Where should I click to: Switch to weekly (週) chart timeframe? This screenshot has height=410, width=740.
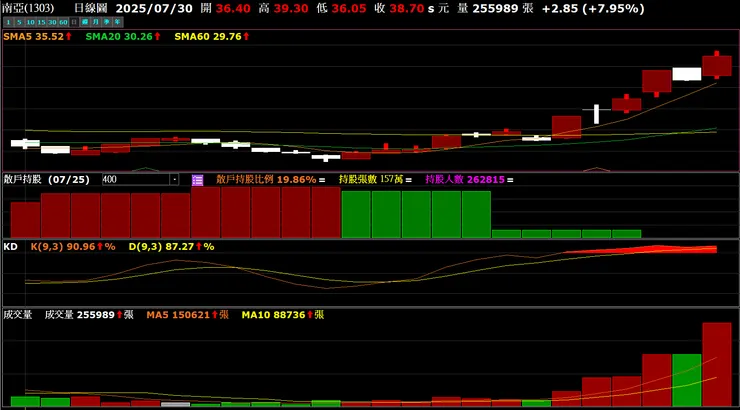tap(85, 22)
